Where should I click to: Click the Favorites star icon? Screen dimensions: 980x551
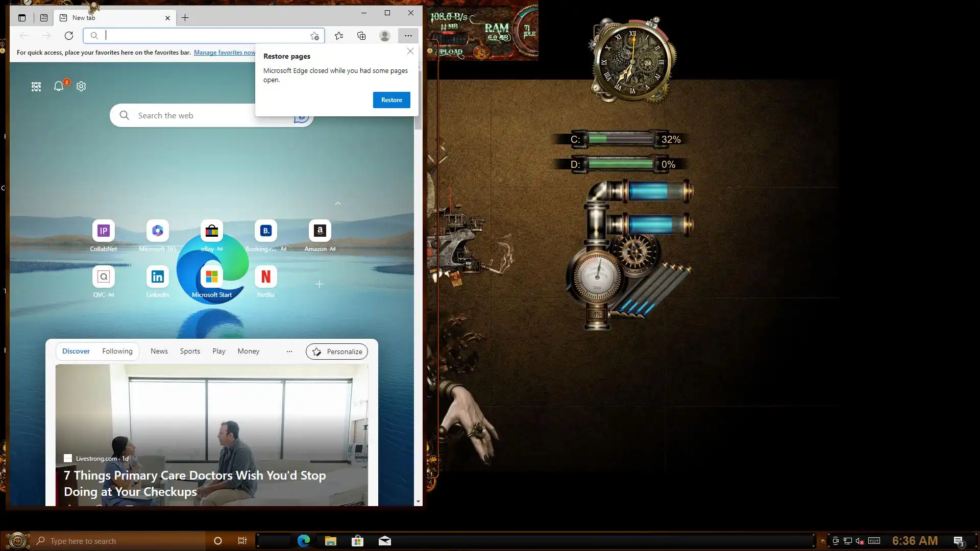339,36
